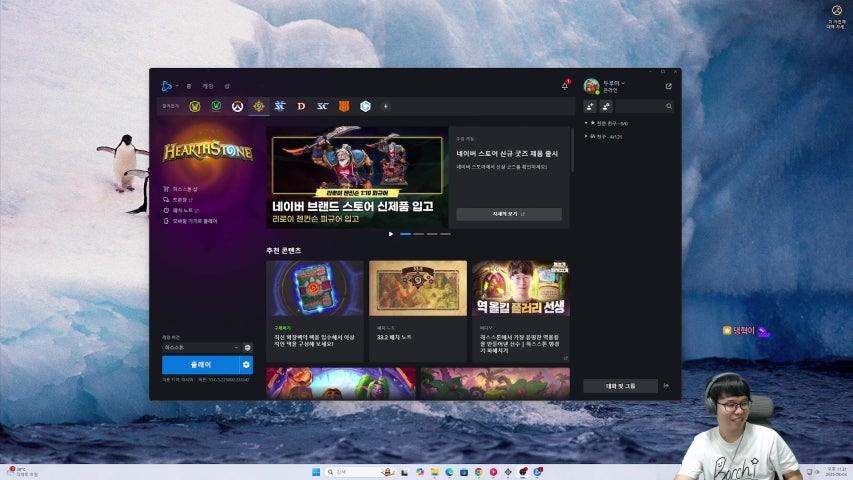
Task: Open the lower right tropical banner card
Action: (x=495, y=384)
